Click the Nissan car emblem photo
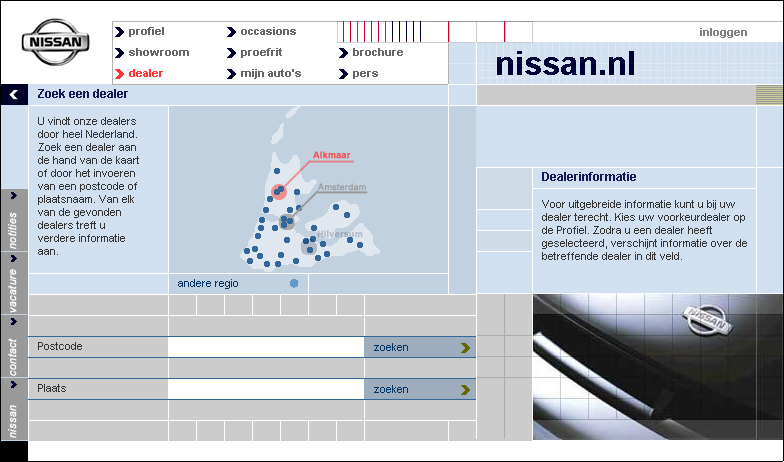This screenshot has height=462, width=784. pos(658,367)
